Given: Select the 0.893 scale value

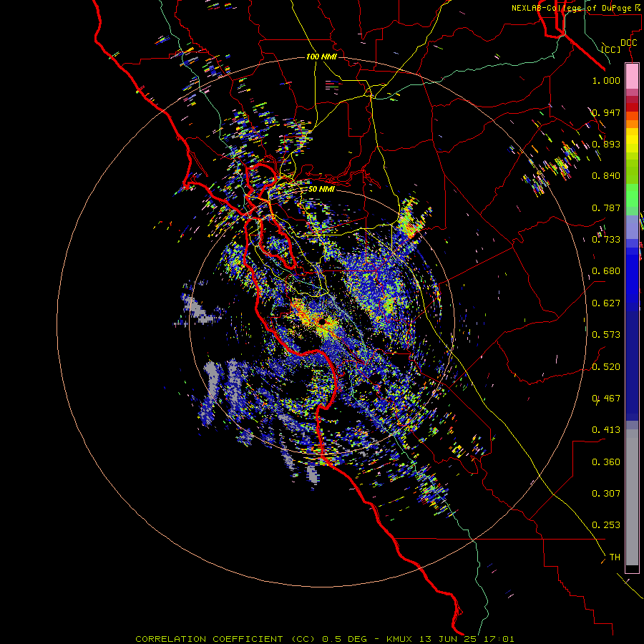Looking at the screenshot, I should click(606, 144).
